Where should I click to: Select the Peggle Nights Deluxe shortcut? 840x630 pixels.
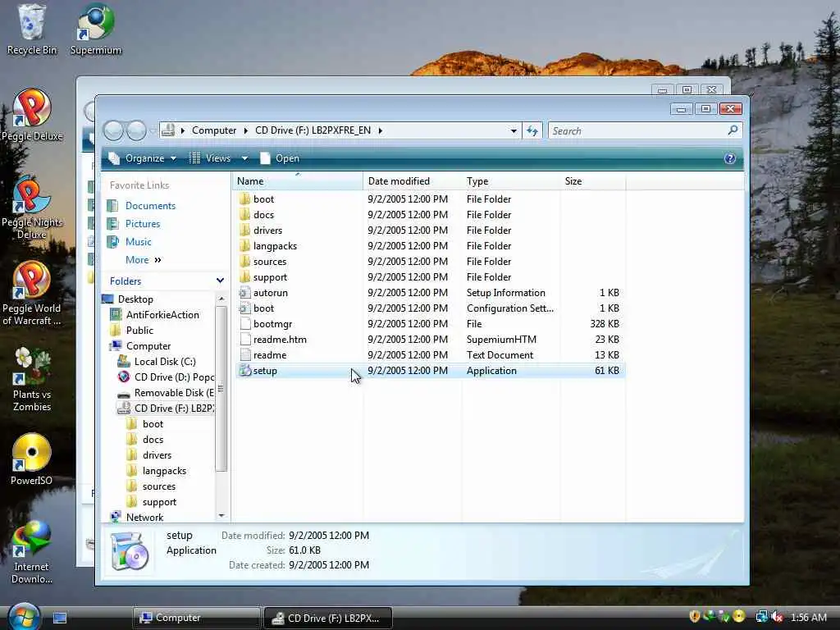tap(32, 208)
